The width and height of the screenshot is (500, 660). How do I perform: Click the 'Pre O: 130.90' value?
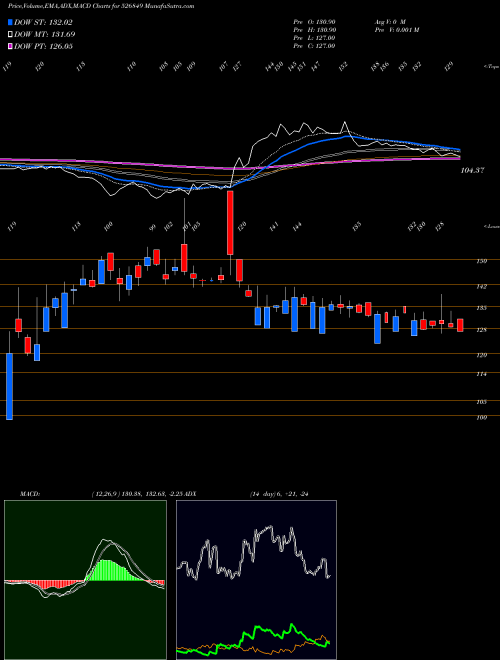click(x=314, y=21)
